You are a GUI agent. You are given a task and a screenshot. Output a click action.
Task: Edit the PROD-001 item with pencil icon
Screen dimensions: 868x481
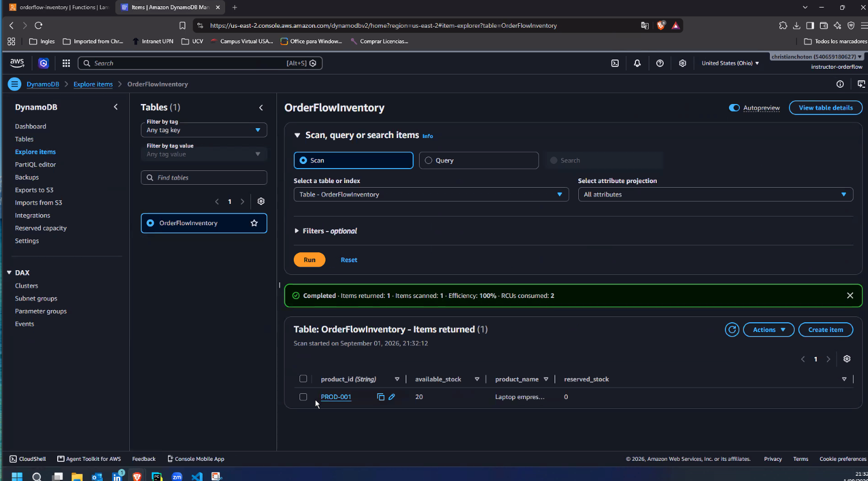tap(391, 397)
